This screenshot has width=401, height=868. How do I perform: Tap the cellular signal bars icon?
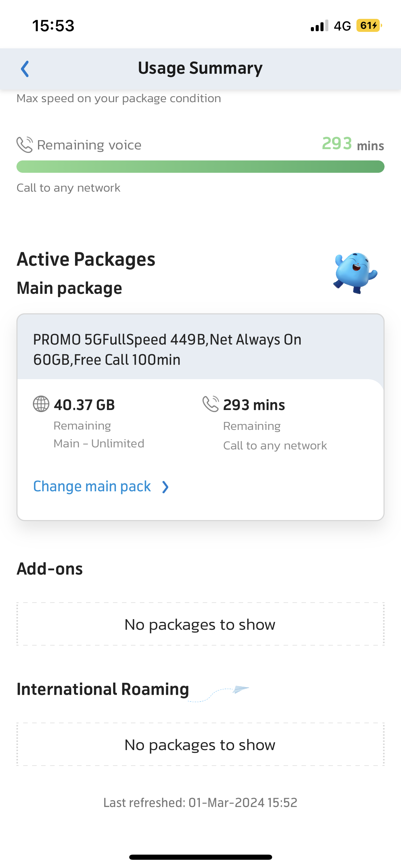click(x=319, y=26)
